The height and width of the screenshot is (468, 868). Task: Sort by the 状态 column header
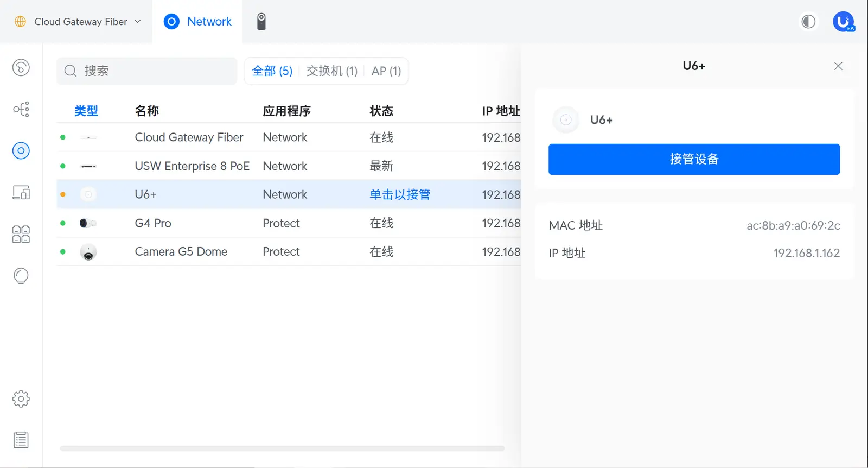pyautogui.click(x=381, y=111)
